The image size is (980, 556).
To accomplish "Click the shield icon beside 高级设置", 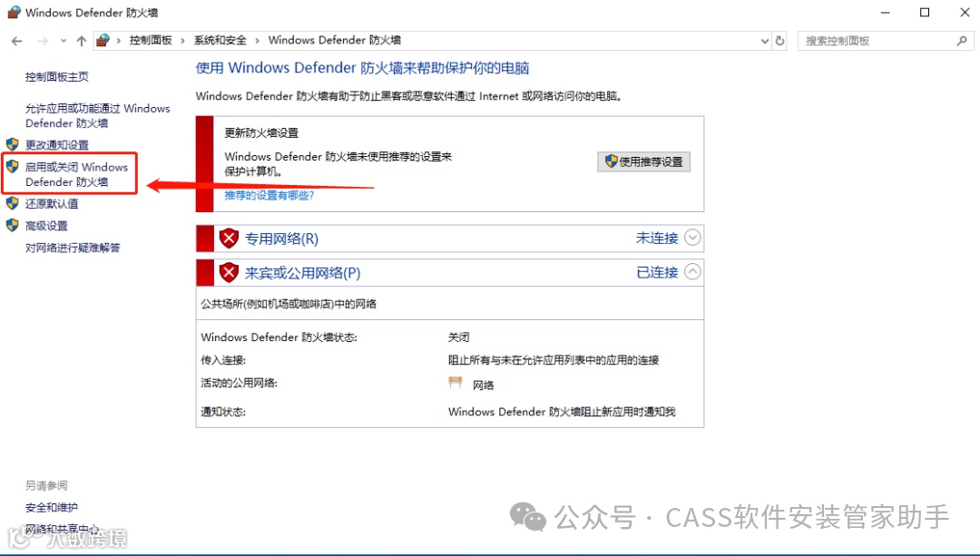I will coord(13,225).
